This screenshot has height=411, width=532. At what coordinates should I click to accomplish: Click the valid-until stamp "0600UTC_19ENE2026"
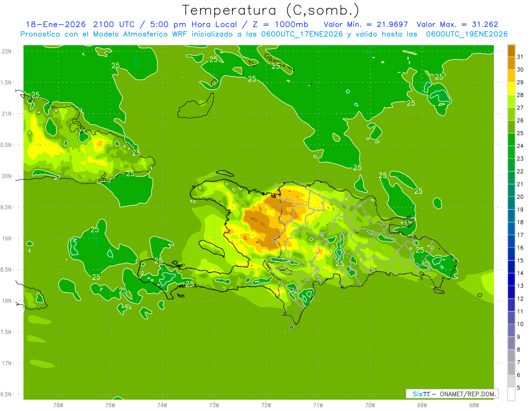(x=467, y=34)
